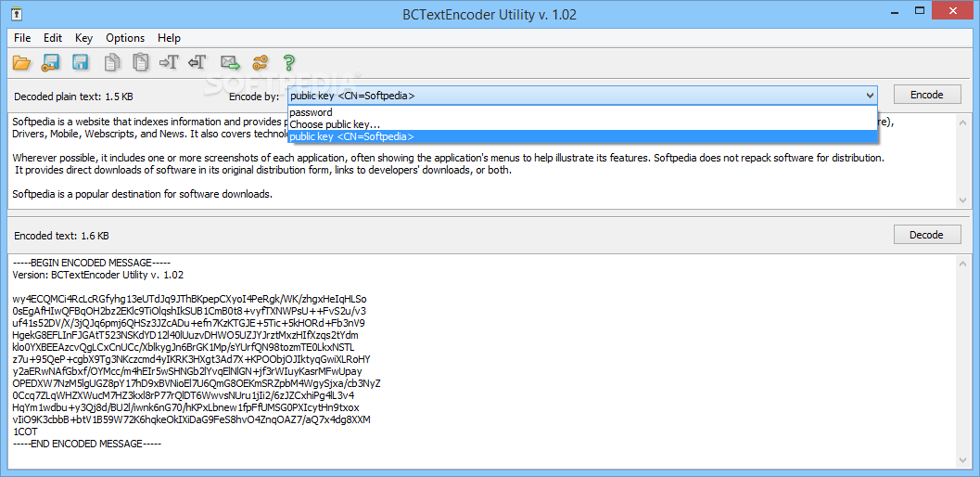Screen dimensions: 980x477
Task: Click inside the encoded message text area
Action: coord(481,361)
